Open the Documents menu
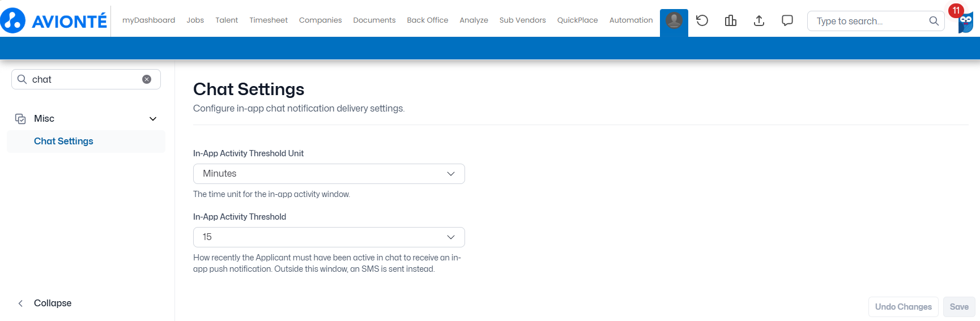 coord(374,20)
